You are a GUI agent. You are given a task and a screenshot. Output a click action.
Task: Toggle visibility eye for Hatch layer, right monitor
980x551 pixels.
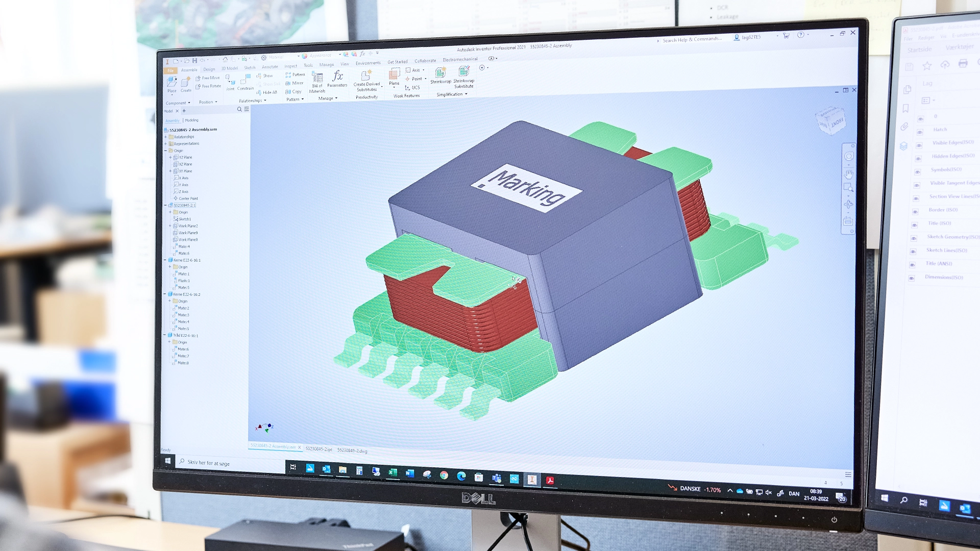tap(920, 132)
